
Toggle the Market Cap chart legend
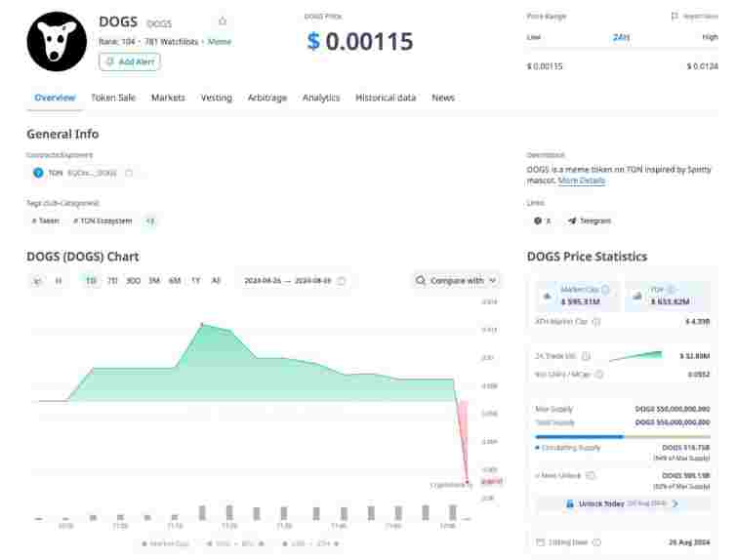(165, 543)
